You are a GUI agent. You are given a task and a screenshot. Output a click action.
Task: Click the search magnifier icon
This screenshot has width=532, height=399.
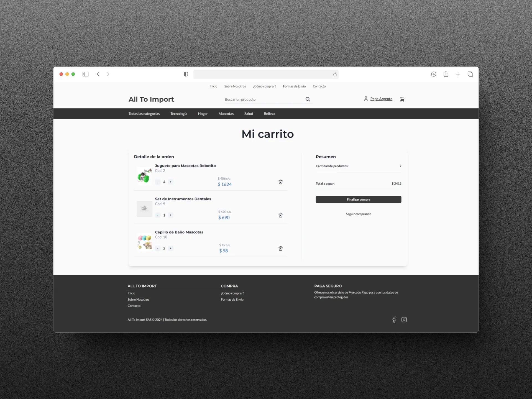point(308,99)
